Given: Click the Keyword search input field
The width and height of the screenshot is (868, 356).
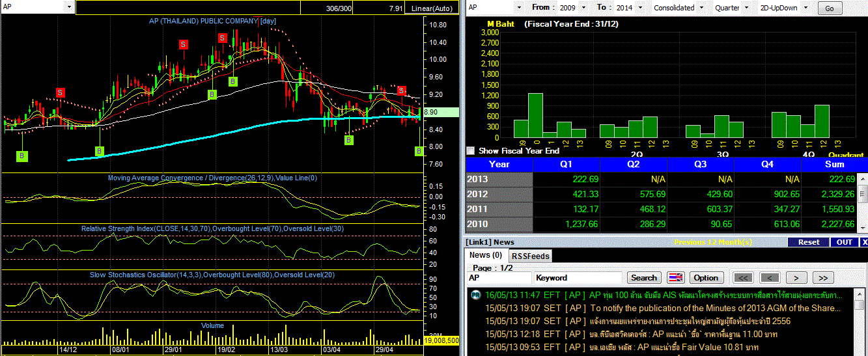Looking at the screenshot, I should pos(578,278).
